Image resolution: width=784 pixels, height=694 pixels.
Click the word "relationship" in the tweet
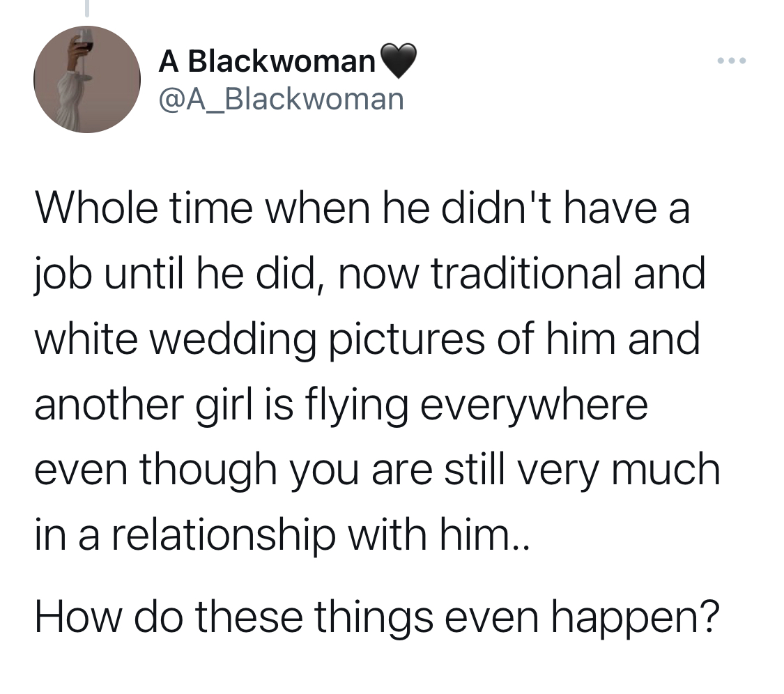pyautogui.click(x=222, y=536)
